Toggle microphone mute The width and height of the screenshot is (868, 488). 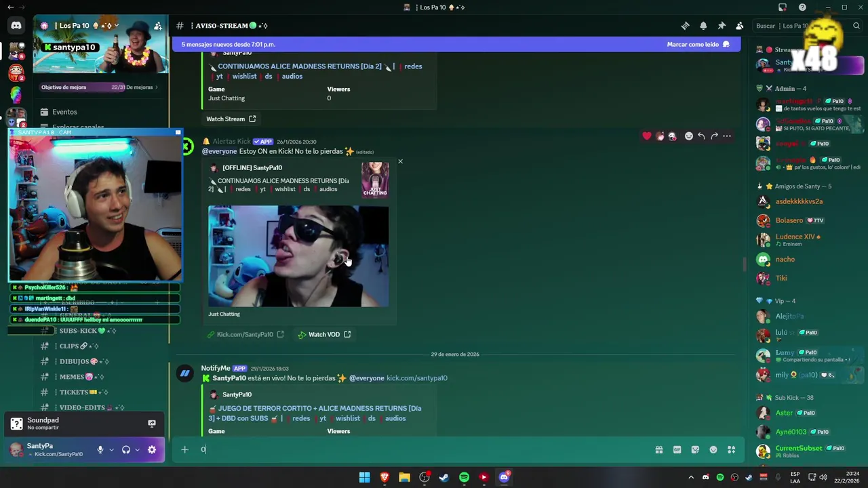[x=100, y=449]
